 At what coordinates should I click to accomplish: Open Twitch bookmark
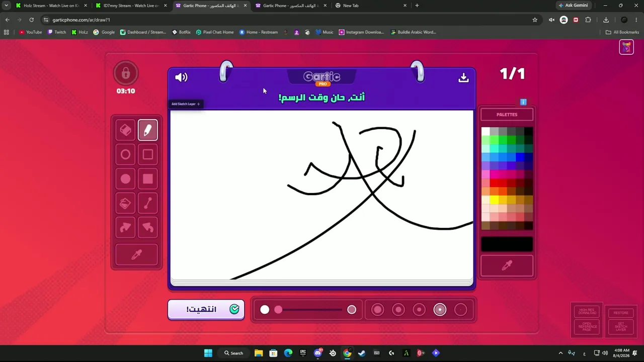[x=57, y=32]
